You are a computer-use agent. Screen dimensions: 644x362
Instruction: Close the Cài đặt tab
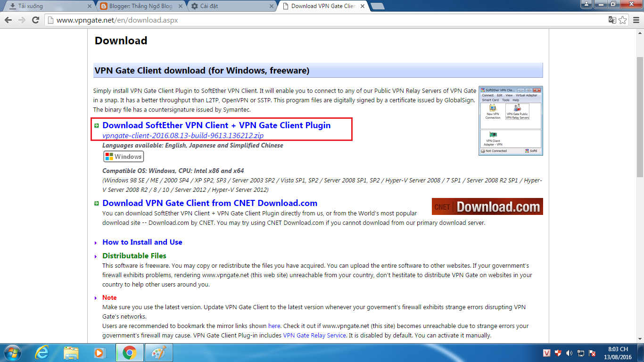pyautogui.click(x=271, y=6)
